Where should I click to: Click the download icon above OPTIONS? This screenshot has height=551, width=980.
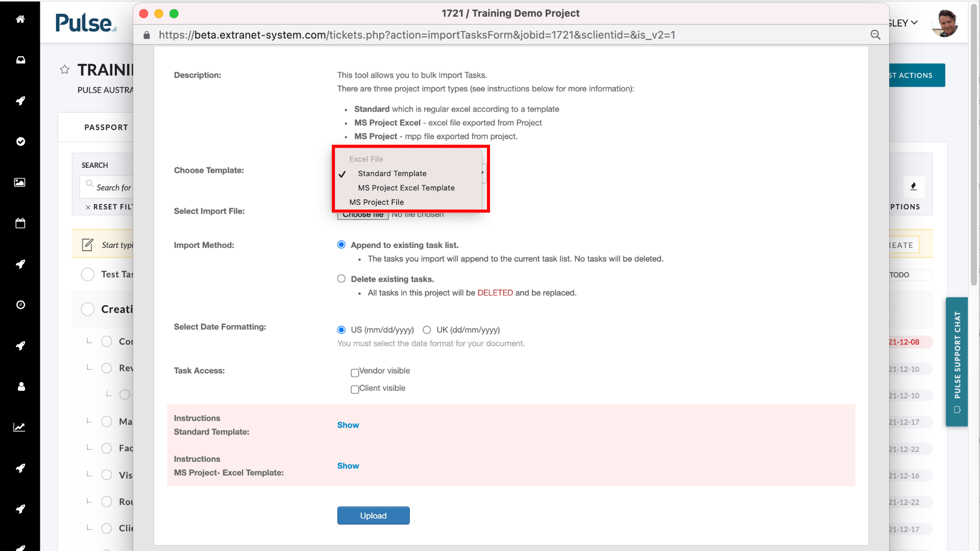(x=913, y=187)
